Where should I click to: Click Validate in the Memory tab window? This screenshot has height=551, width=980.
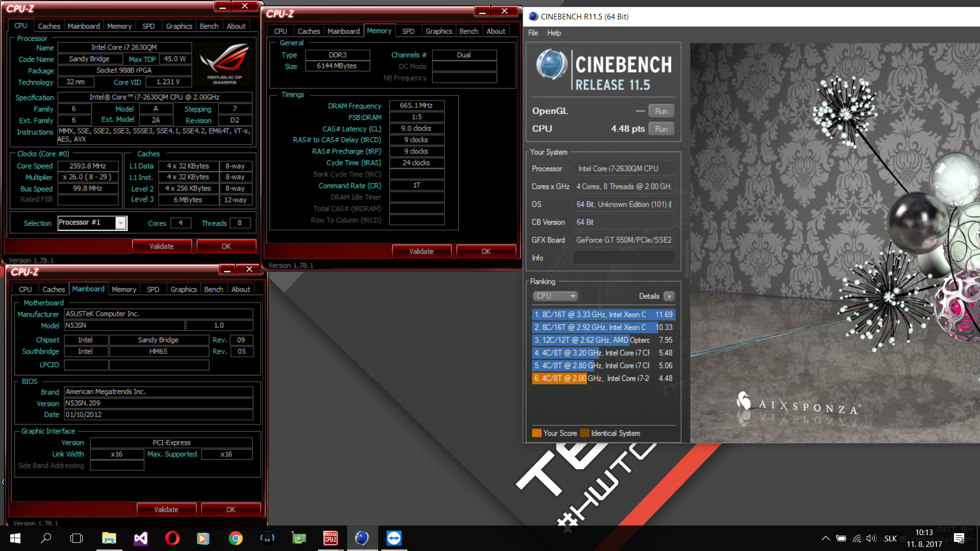click(x=422, y=252)
